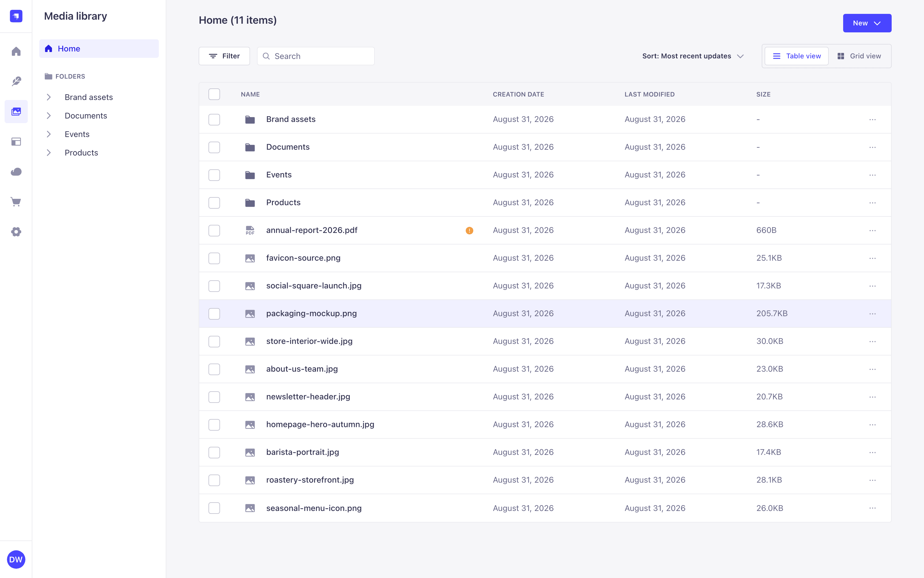
Task: Click the NAME column header
Action: point(250,95)
